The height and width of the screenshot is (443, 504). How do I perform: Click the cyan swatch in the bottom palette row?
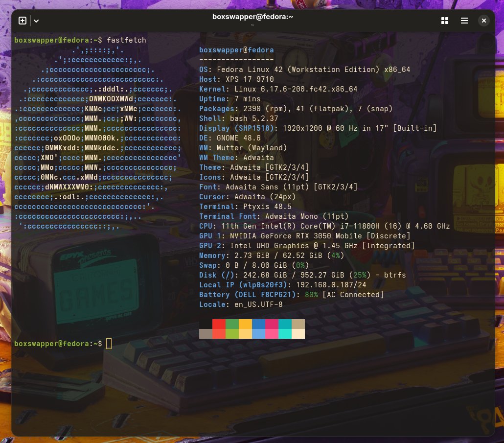click(x=285, y=334)
